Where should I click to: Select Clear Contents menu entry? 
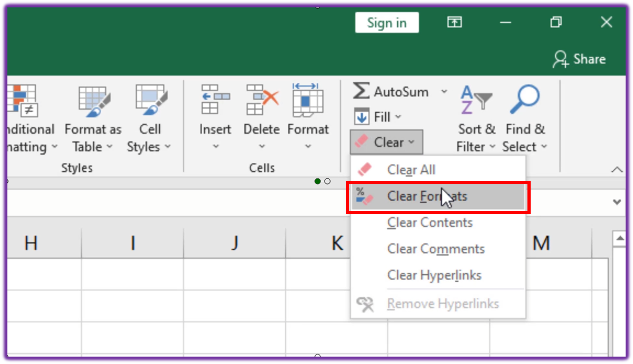pyautogui.click(x=430, y=223)
